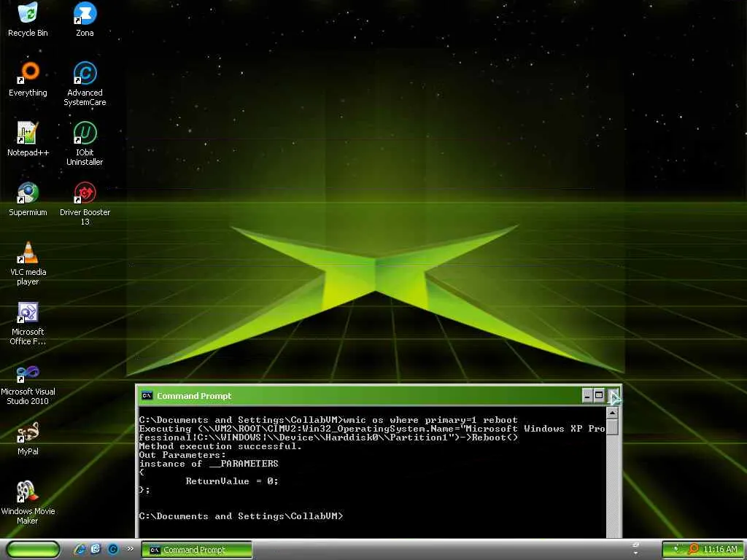This screenshot has height=560, width=747.
Task: Click the Command Prompt scrollbar up arrow
Action: tap(612, 413)
